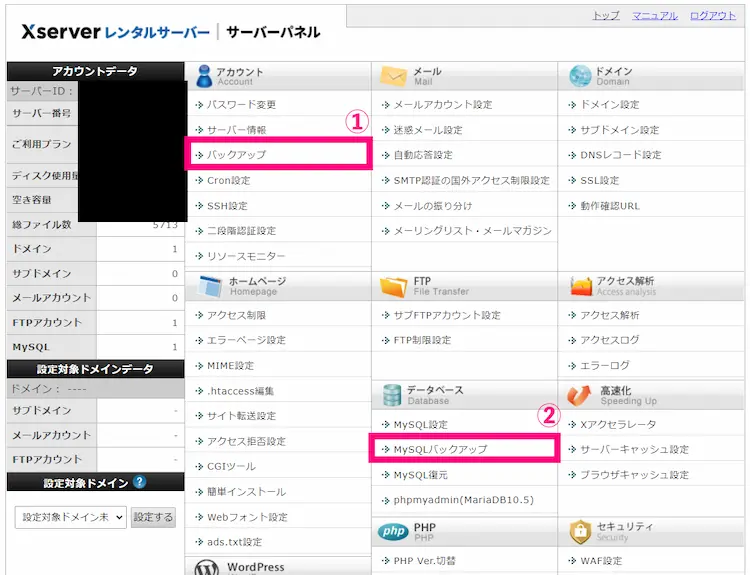Open アクセス解析 link in list
750x575 pixels.
(609, 315)
